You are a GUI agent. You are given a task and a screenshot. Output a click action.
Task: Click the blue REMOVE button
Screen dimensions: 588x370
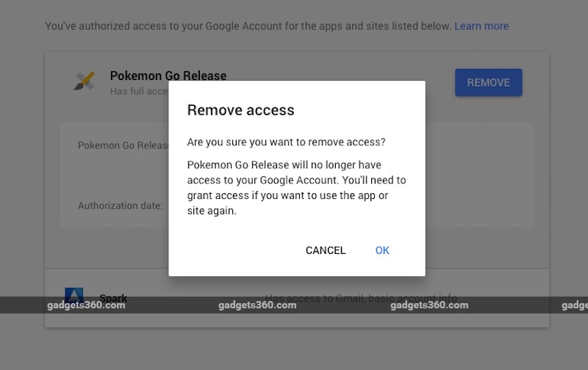click(488, 82)
